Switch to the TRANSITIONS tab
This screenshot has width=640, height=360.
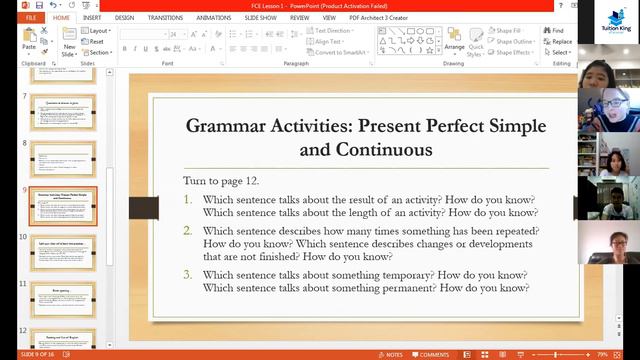click(165, 18)
